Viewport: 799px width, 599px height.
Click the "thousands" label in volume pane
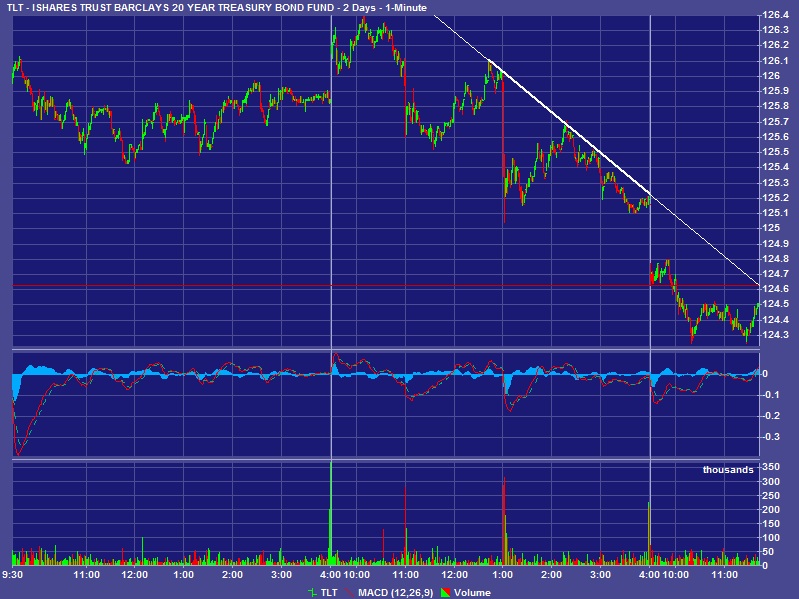pos(728,470)
